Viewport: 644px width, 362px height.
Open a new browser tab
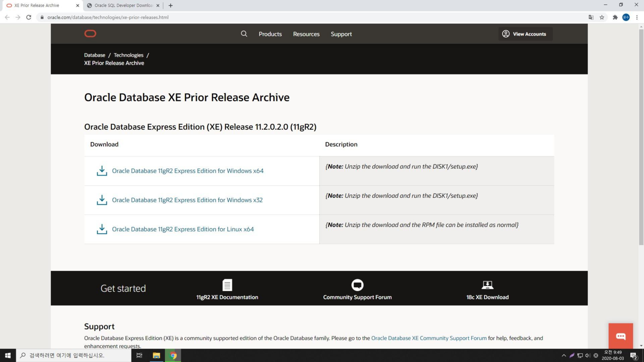tap(170, 5)
